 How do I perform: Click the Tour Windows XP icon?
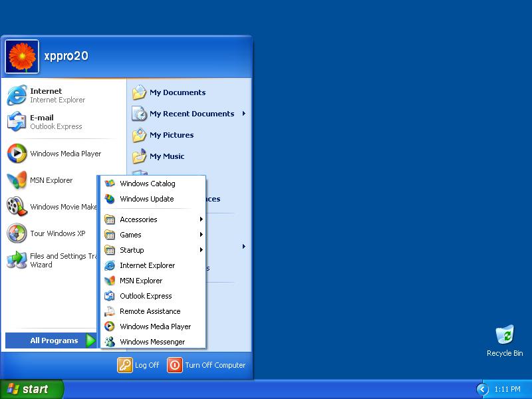(17, 233)
